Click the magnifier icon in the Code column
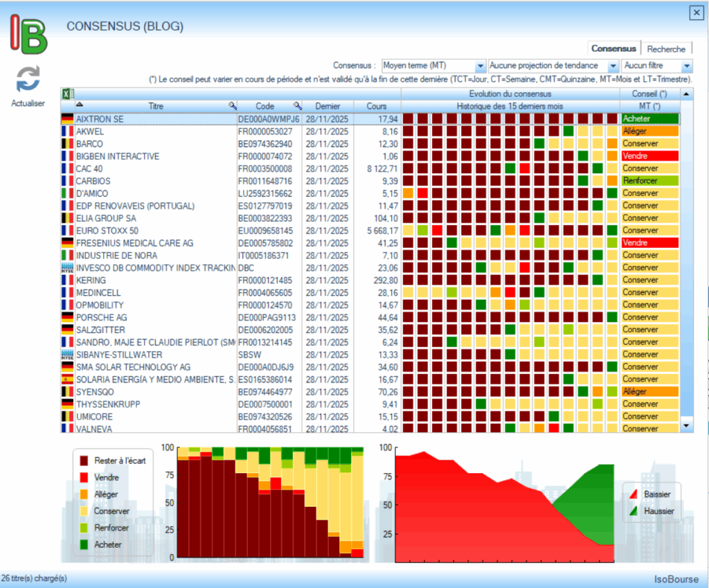Screen dimensions: 709x588 click(x=297, y=106)
